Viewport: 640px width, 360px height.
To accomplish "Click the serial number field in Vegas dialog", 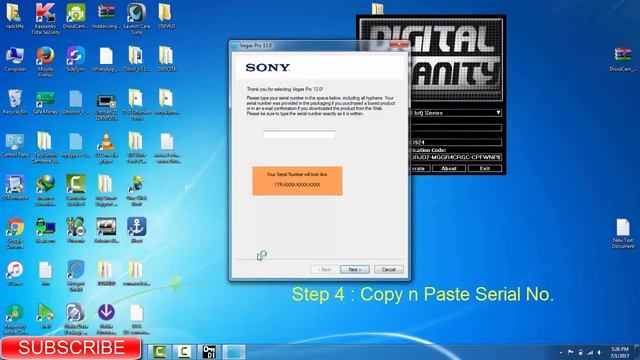I will click(299, 135).
